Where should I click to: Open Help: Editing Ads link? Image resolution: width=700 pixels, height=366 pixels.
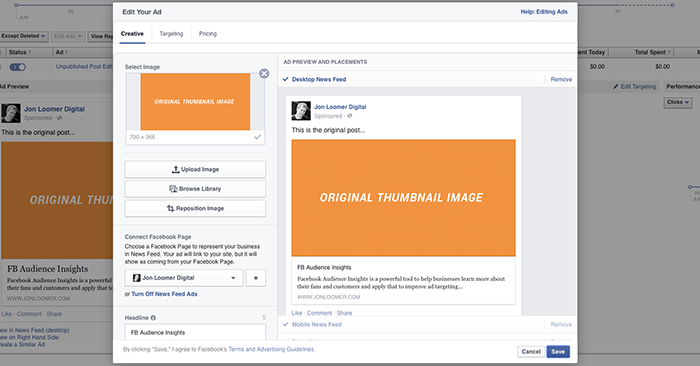(544, 12)
